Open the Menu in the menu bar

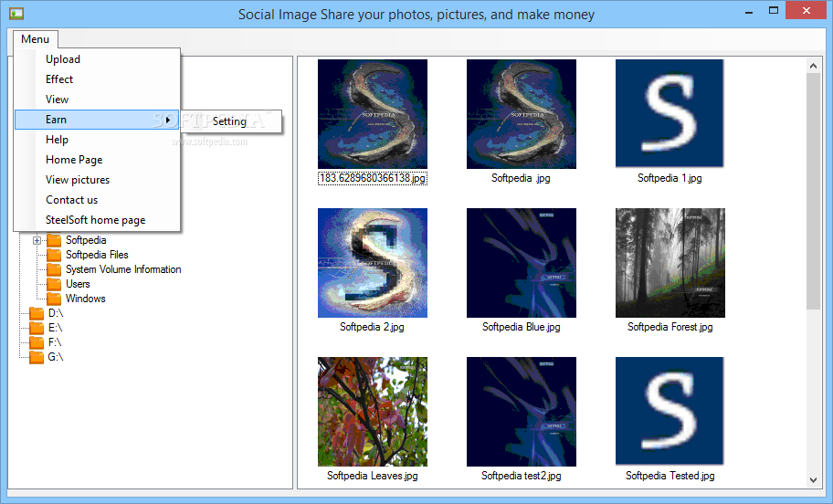click(35, 39)
